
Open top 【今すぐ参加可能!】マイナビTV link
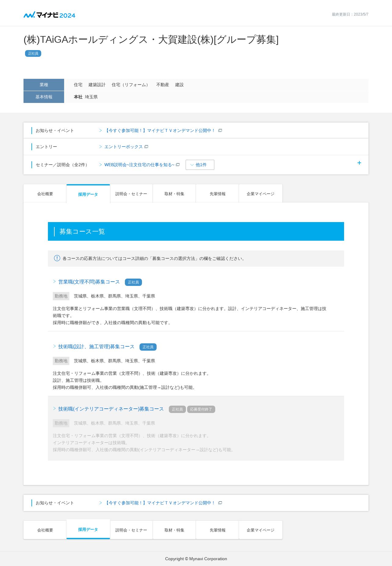[x=160, y=130]
